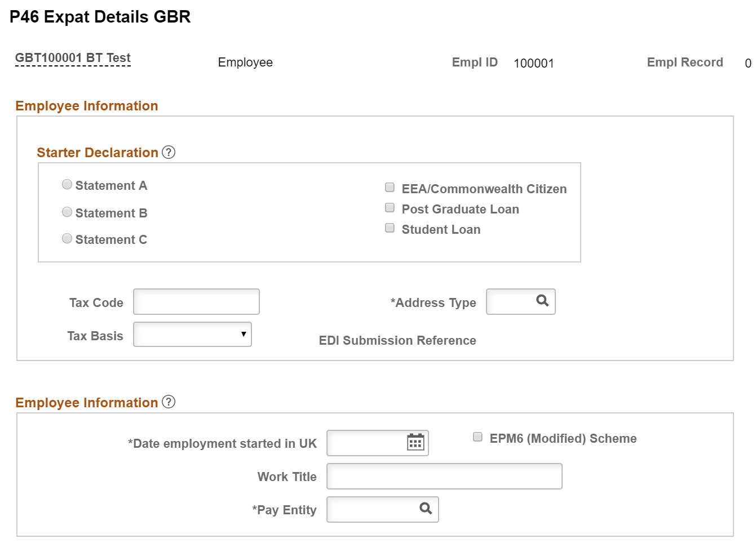This screenshot has height=543, width=756.
Task: Open help for Starter Declaration
Action: (169, 152)
